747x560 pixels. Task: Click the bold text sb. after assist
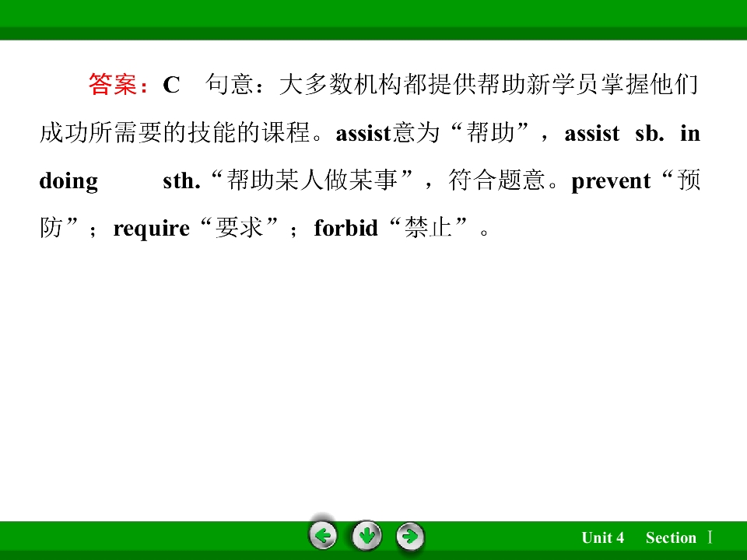pos(650,133)
